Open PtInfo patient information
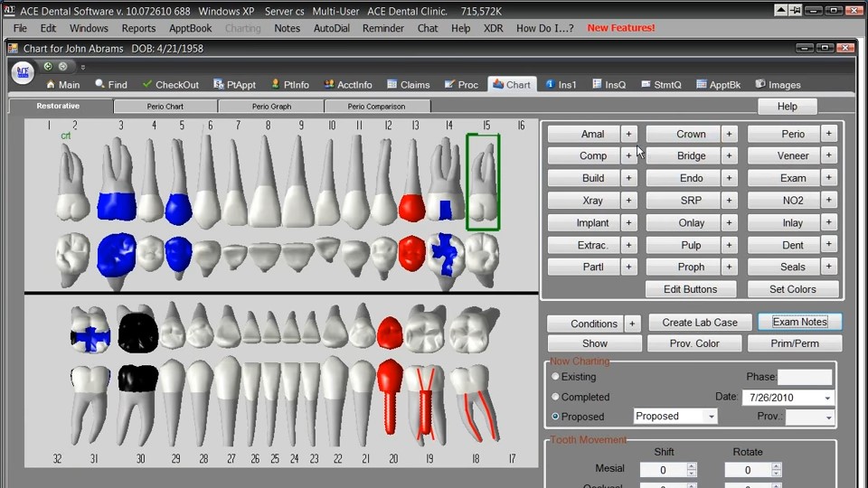The width and height of the screenshot is (868, 488). coord(290,85)
